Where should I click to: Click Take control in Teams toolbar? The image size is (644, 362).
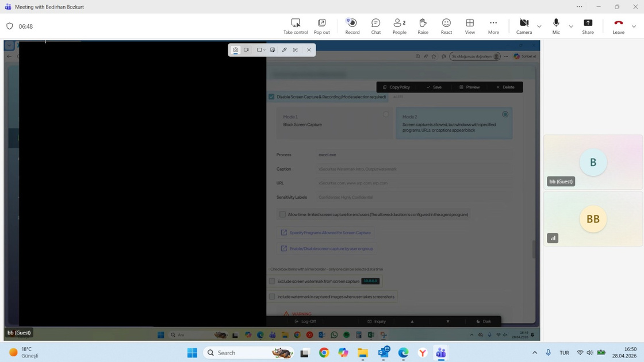tap(296, 26)
